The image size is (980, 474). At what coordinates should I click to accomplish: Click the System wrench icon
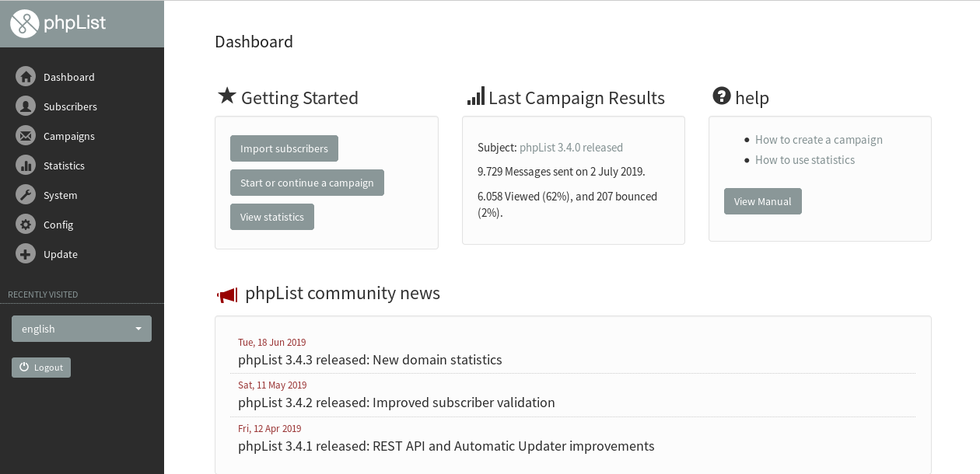click(x=26, y=195)
